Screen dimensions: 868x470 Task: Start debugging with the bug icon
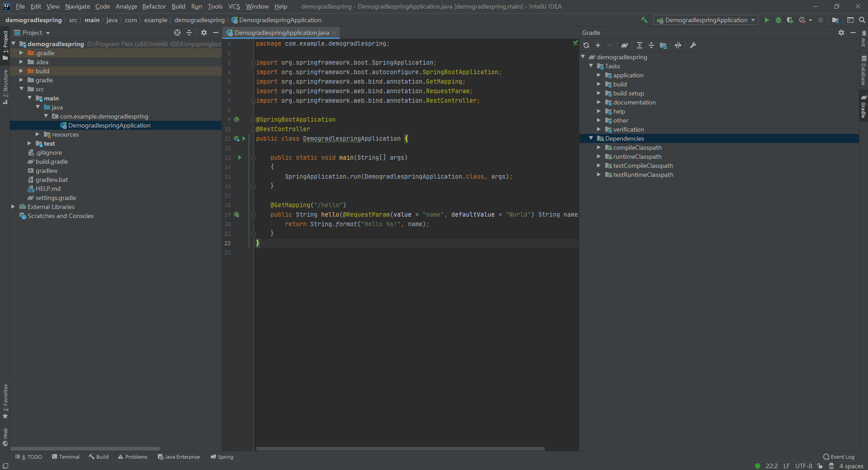point(778,20)
